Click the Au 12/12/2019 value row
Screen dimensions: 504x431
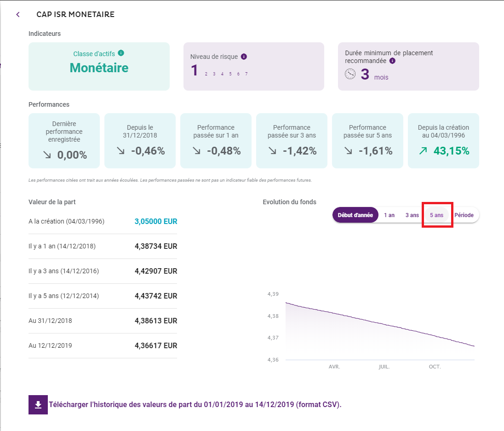pos(103,345)
